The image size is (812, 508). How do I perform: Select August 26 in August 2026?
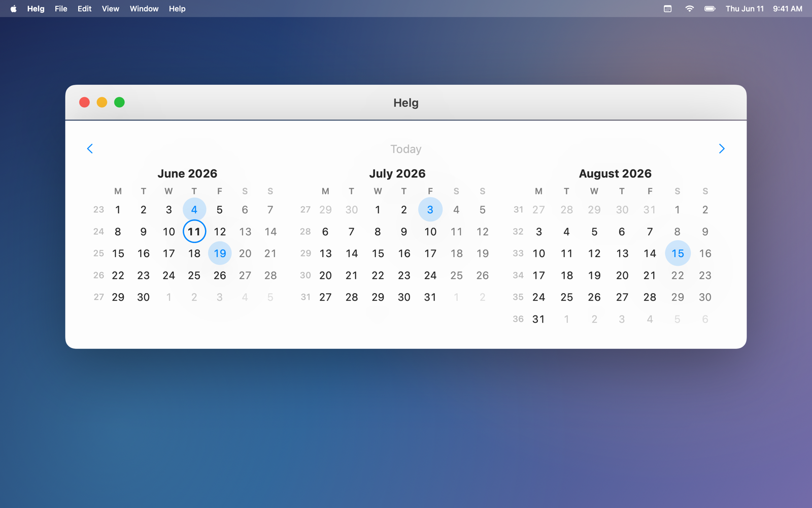[x=594, y=297]
